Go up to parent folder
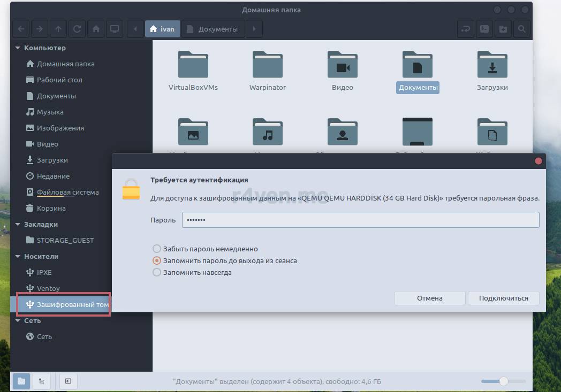Screen dimensions: 561x392 point(58,29)
